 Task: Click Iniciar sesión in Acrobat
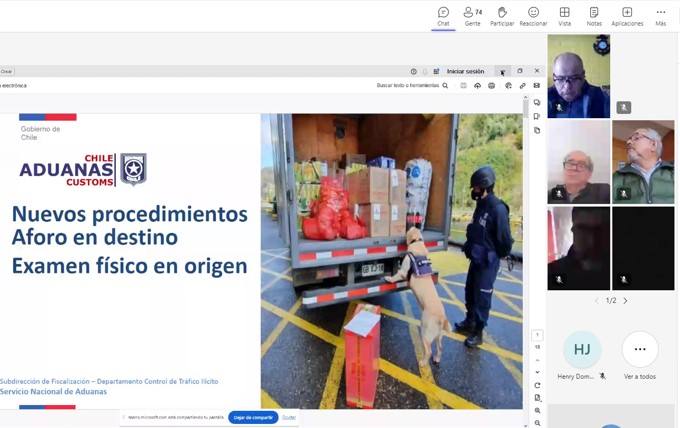tap(465, 71)
